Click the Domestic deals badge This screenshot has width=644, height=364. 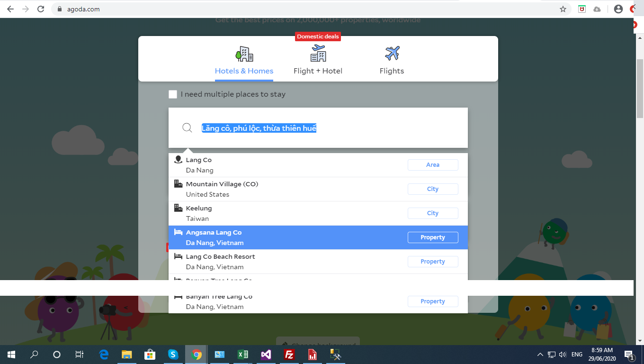pos(318,36)
